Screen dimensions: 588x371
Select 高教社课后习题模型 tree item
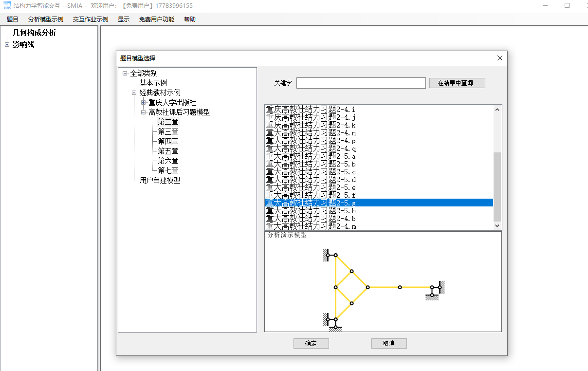click(179, 112)
